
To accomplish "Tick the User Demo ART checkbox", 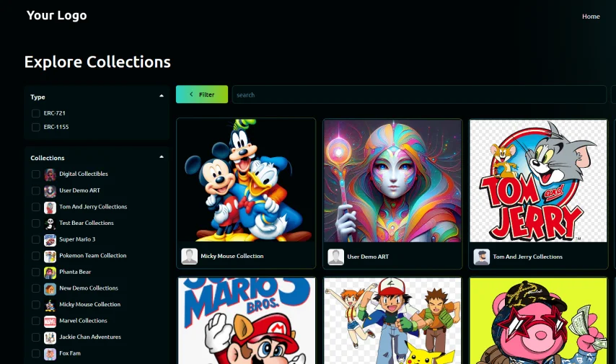I will [x=36, y=191].
